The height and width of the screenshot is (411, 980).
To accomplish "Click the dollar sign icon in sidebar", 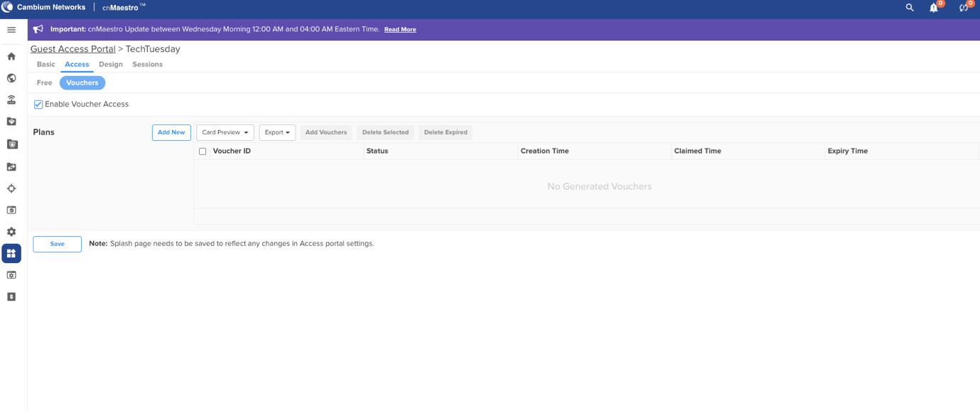I will [x=11, y=297].
